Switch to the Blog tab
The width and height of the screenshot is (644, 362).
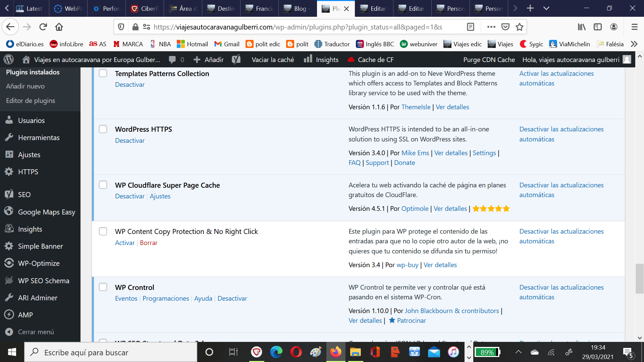[297, 8]
